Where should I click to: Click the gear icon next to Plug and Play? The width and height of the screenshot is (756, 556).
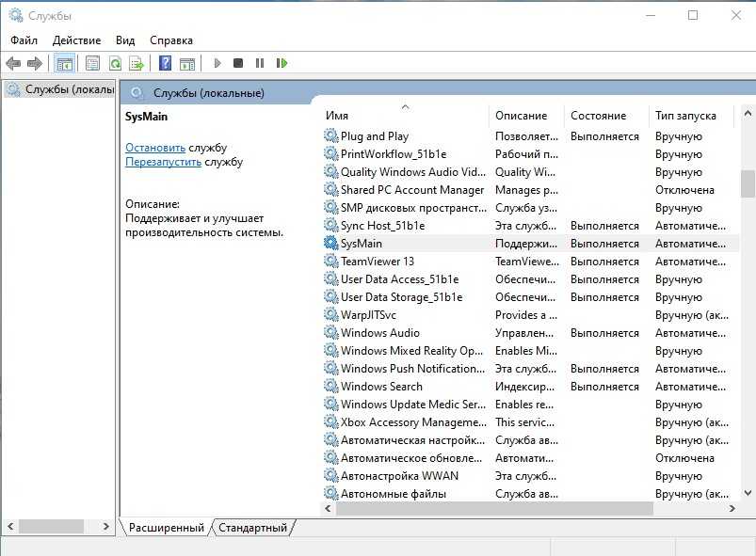tap(330, 135)
